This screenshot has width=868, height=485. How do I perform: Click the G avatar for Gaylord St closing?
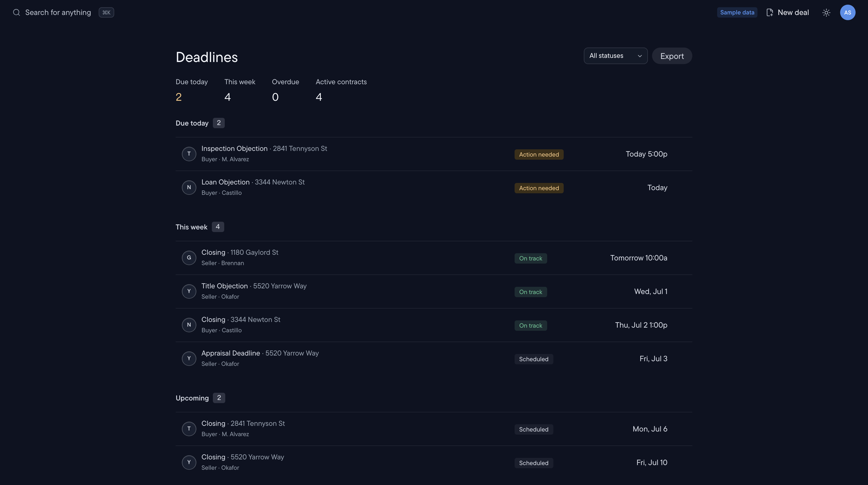189,258
